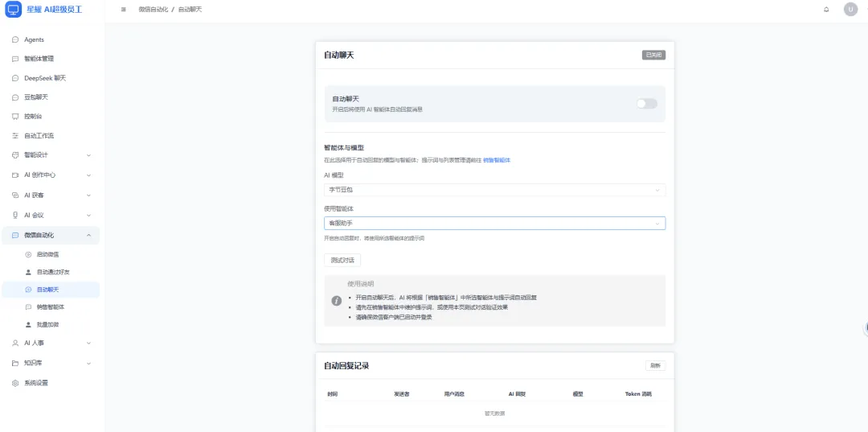Click the AI 人事 person icon

[15, 344]
